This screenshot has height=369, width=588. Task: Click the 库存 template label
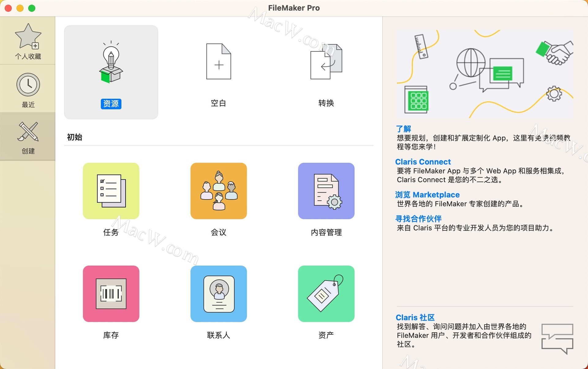pos(111,335)
